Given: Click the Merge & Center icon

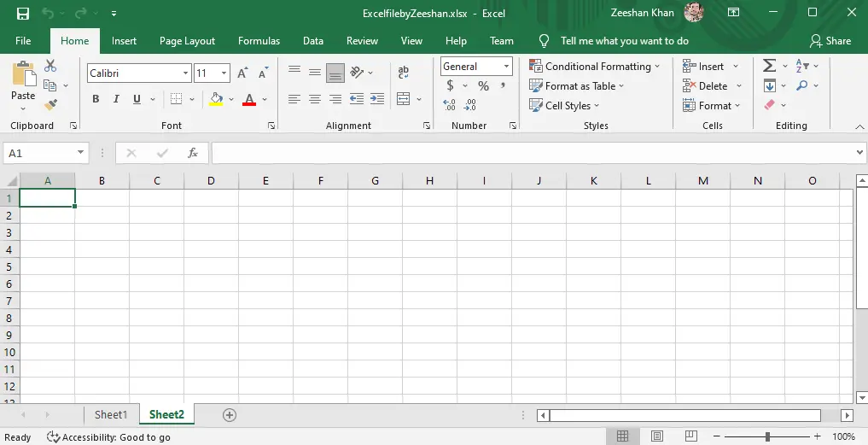Looking at the screenshot, I should click(404, 99).
